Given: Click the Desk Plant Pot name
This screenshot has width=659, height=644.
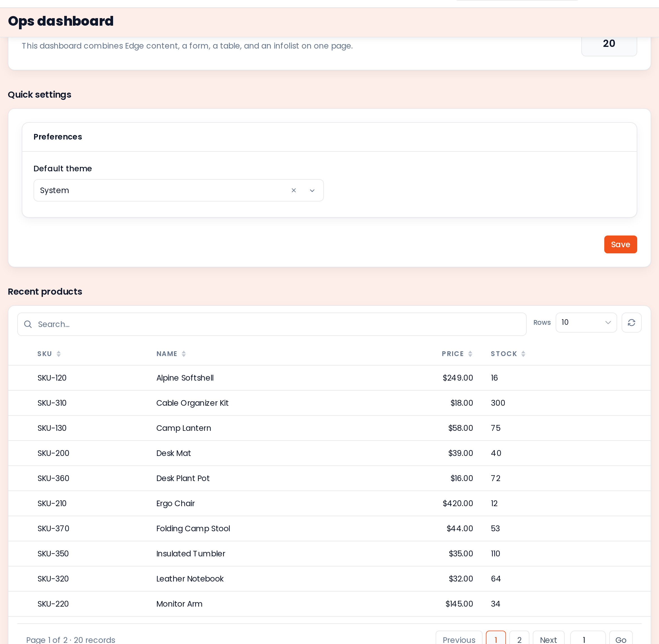Looking at the screenshot, I should click(183, 478).
